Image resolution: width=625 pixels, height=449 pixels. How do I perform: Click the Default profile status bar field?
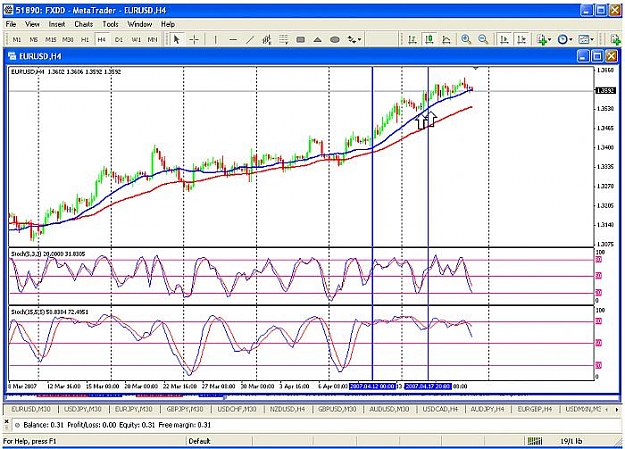tap(219, 441)
